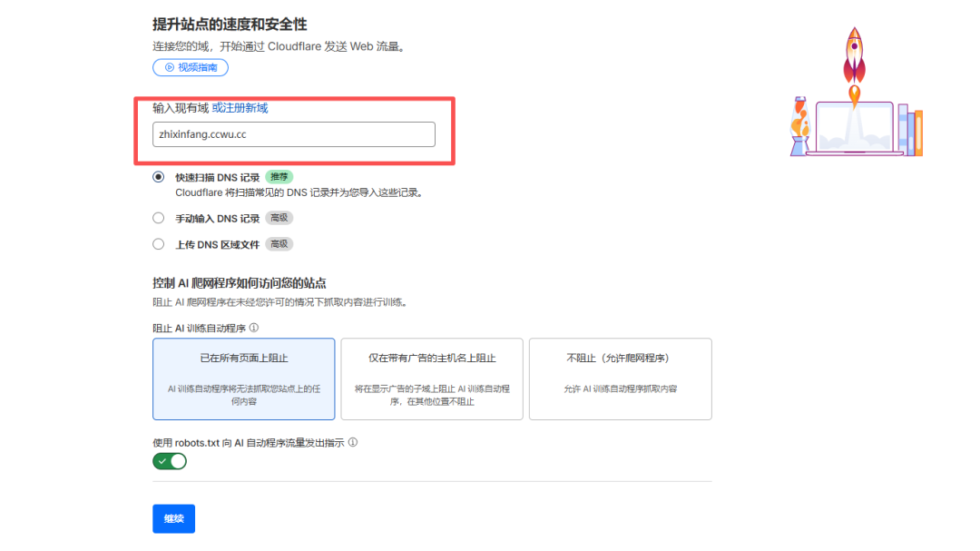This screenshot has width=980, height=551.
Task: Click the Cloudflare 将扫描常见的 DNS 记录 description
Action: pos(300,192)
